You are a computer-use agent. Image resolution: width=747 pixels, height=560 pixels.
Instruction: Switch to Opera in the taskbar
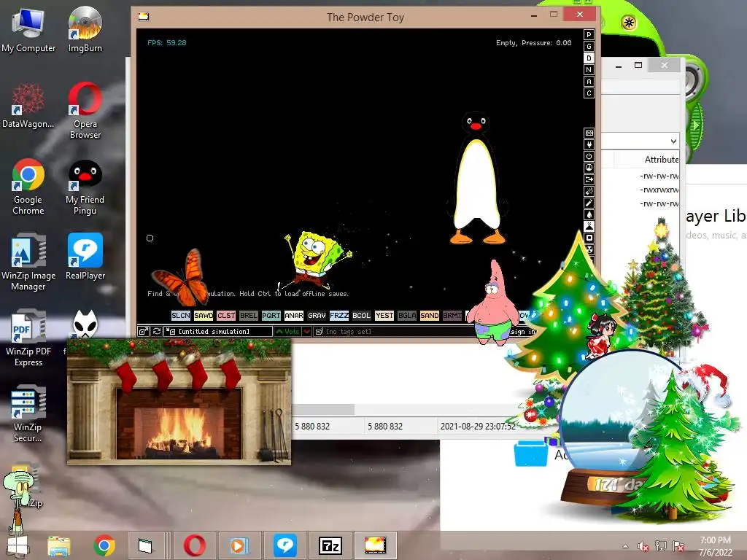(194, 545)
